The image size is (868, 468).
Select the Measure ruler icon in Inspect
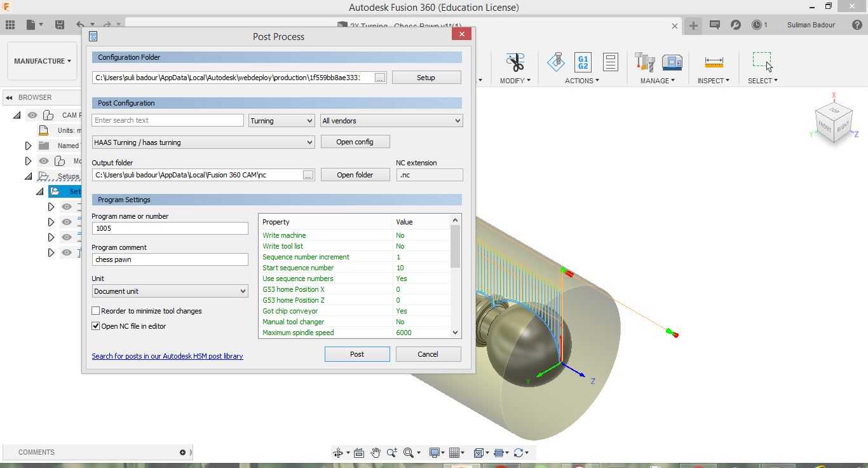[x=714, y=62]
